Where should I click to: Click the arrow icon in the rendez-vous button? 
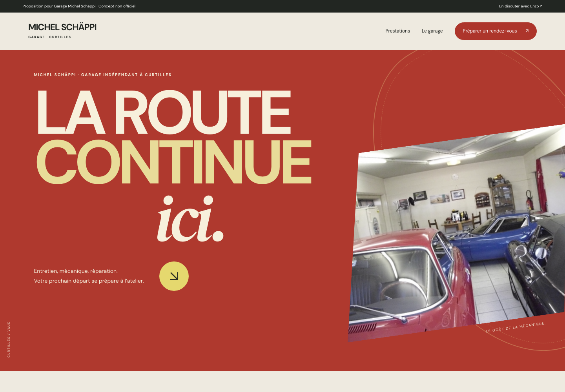(x=527, y=31)
